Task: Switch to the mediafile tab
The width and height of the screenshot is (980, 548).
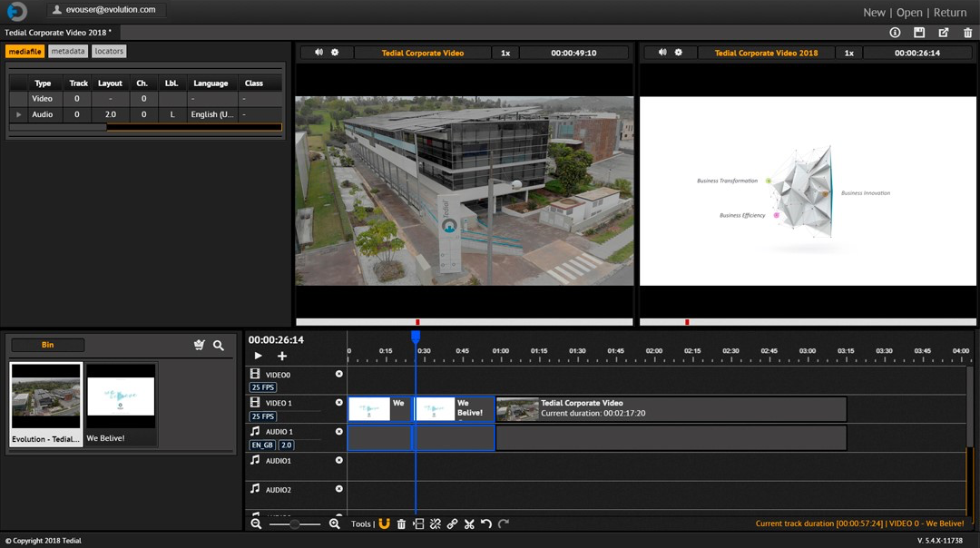Action: (25, 51)
